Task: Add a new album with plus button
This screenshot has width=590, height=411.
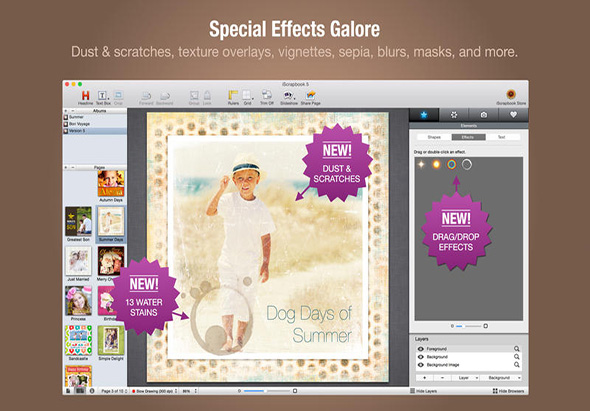Action: point(66,111)
